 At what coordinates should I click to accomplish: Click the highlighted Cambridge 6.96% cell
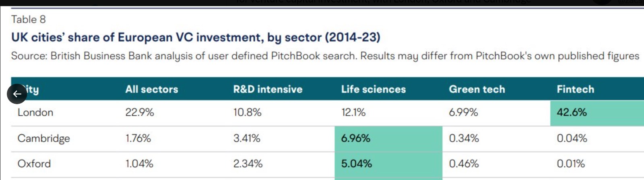click(388, 139)
